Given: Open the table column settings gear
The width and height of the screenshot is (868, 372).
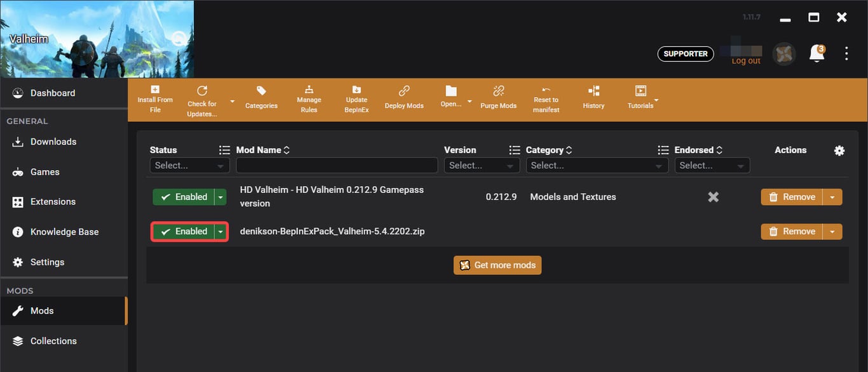Looking at the screenshot, I should [839, 150].
